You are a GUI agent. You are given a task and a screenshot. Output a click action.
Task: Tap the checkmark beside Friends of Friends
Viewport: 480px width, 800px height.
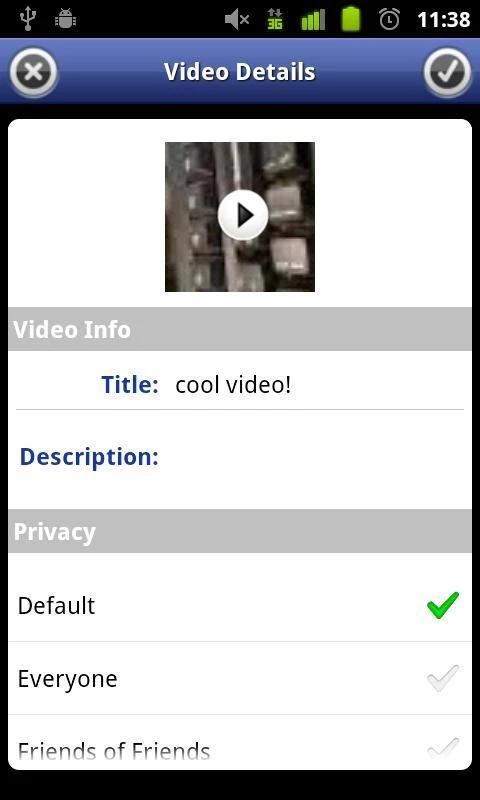443,749
